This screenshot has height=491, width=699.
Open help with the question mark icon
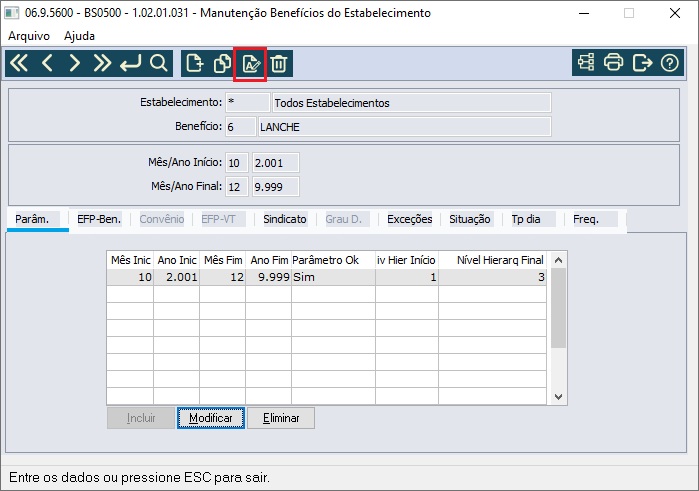pos(670,62)
